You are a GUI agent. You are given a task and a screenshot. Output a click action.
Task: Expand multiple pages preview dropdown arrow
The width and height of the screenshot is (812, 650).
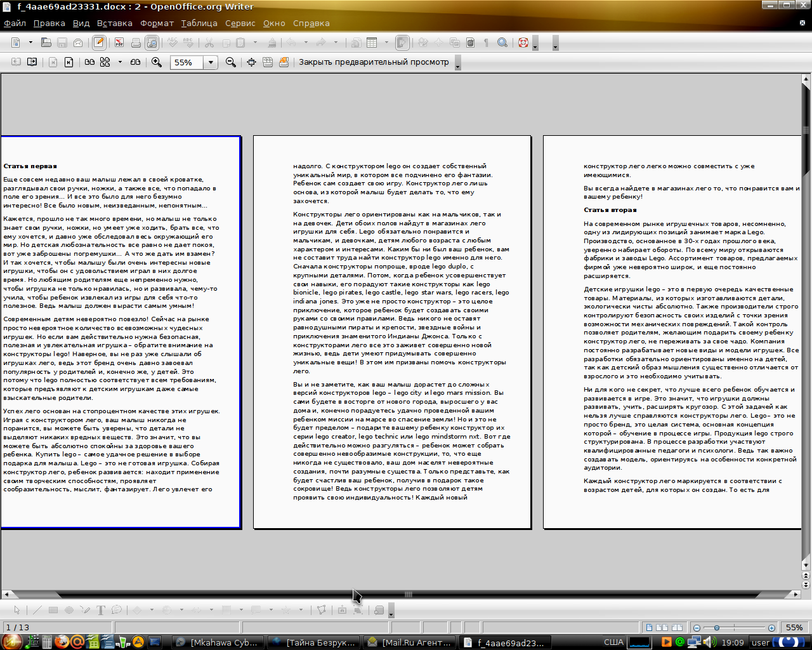[120, 62]
